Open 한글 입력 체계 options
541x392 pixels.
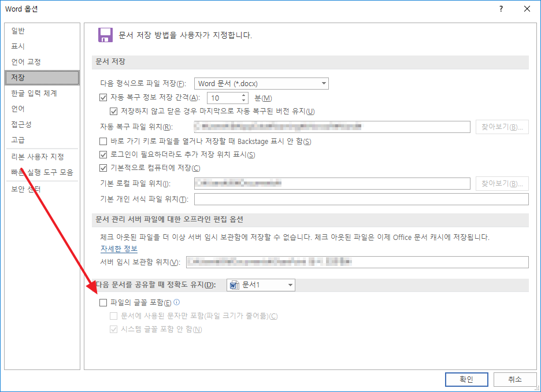click(34, 93)
